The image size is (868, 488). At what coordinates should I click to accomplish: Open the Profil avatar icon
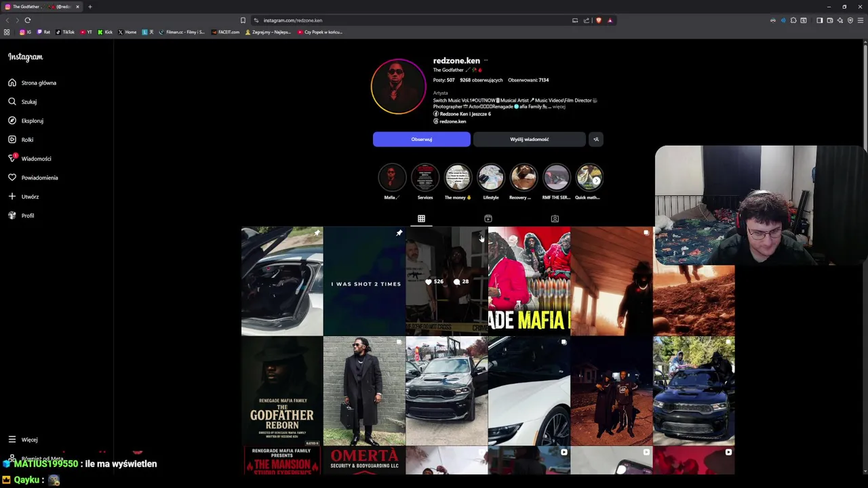coord(12,216)
